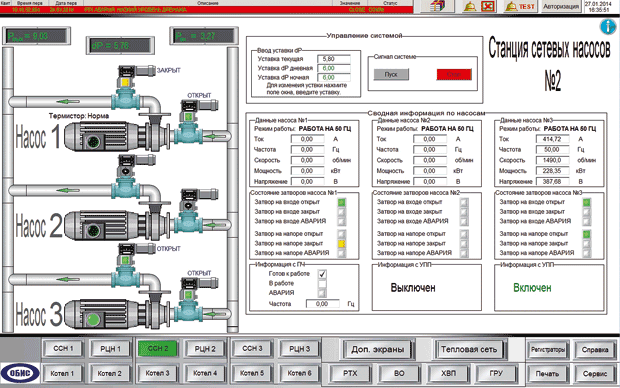
Task: Open the РТХ screen
Action: 350,373
